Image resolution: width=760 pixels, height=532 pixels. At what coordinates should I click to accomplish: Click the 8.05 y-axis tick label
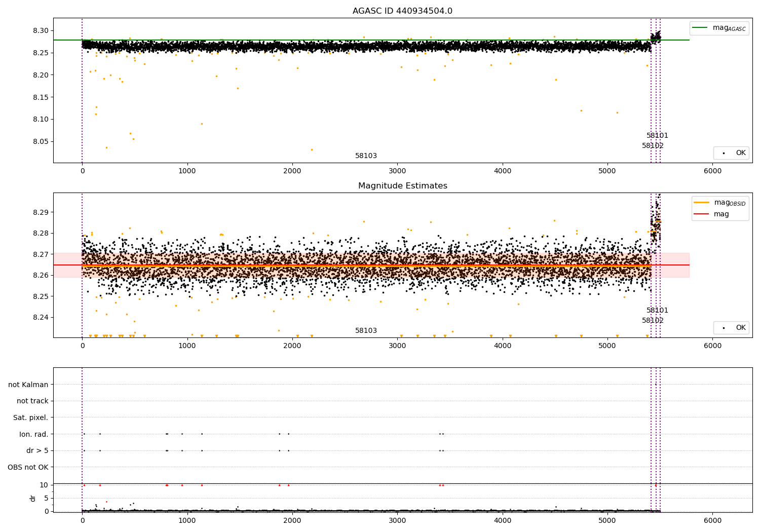(41, 142)
